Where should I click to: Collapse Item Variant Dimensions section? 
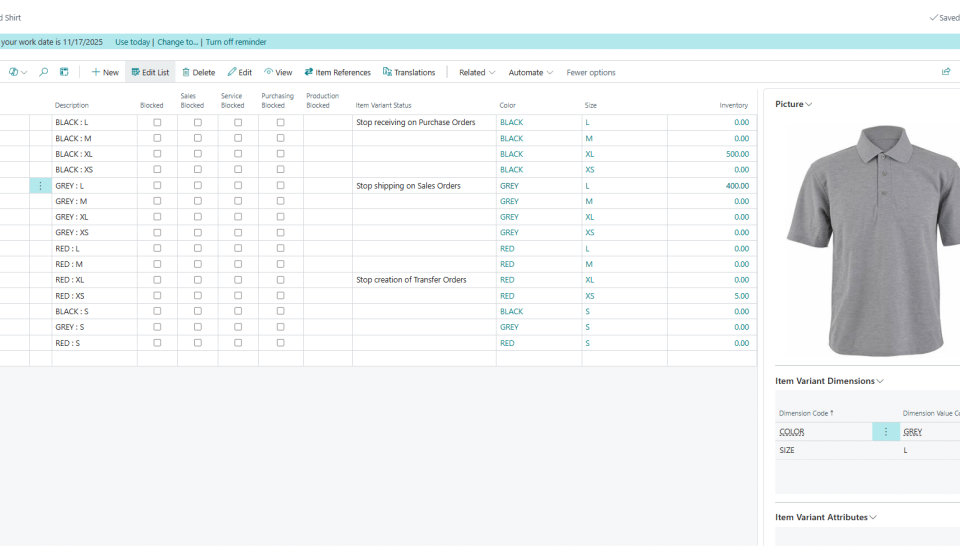[x=829, y=381]
